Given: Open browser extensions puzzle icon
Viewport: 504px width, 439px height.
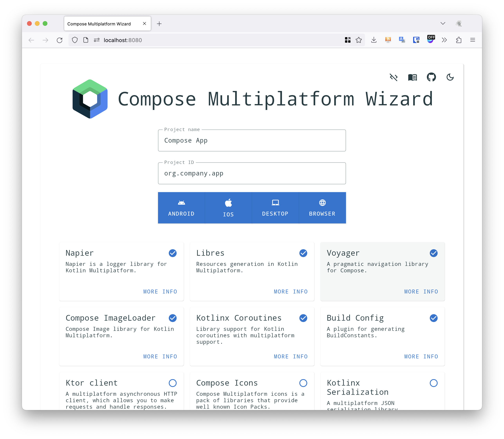Looking at the screenshot, I should [459, 40].
